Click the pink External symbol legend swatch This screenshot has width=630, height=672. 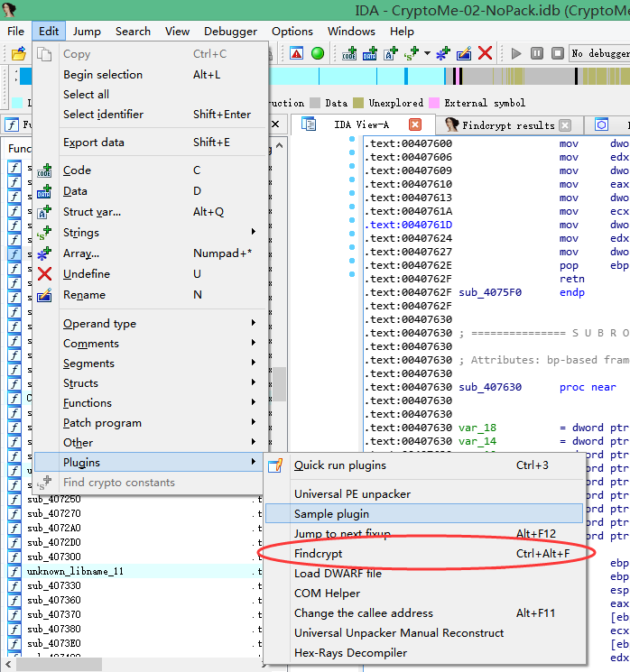(x=434, y=103)
